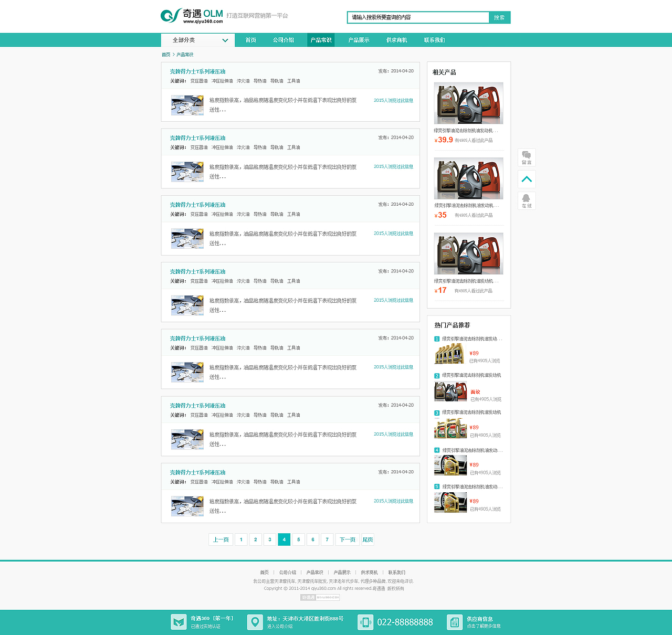Go to page 2 in pagination
Viewport: 672px width, 635px height.
pos(256,539)
